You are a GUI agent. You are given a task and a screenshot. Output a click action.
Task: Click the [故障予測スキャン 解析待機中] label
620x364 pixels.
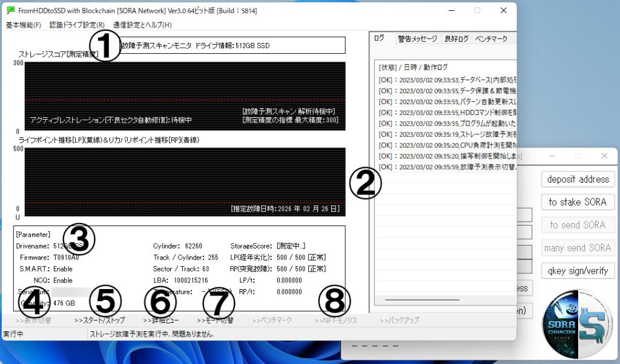[x=289, y=111]
